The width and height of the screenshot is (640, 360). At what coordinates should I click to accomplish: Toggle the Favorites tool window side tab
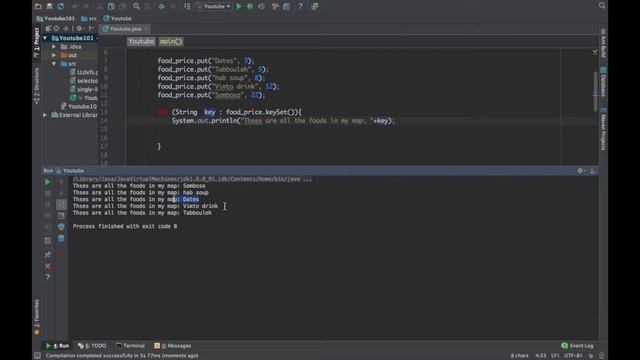tap(36, 317)
